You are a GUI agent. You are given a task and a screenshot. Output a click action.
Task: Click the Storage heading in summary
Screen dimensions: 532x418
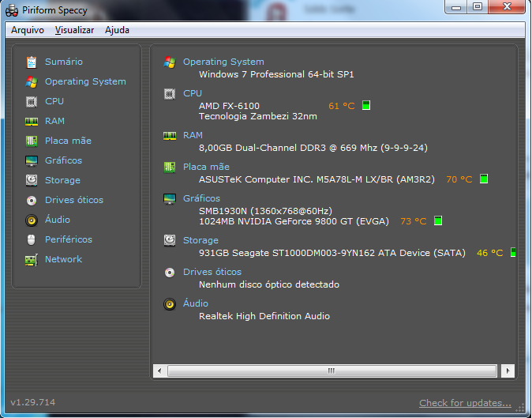pyautogui.click(x=200, y=240)
